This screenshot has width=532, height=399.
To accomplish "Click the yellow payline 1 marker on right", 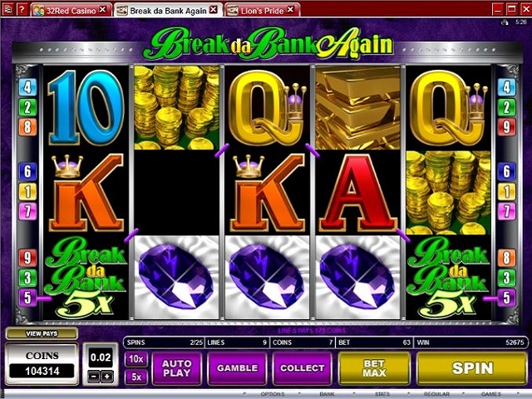I will pos(506,191).
